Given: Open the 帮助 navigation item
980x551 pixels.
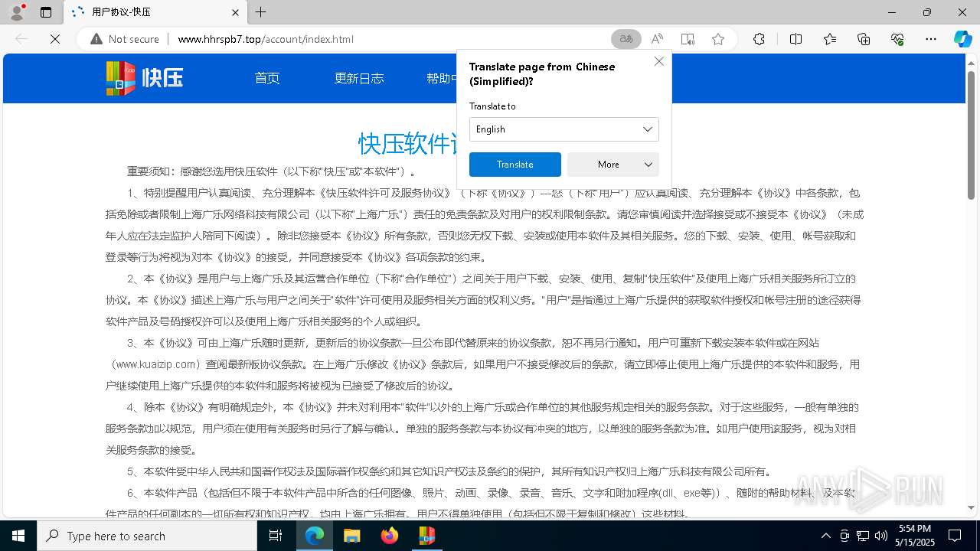Looking at the screenshot, I should coord(442,78).
